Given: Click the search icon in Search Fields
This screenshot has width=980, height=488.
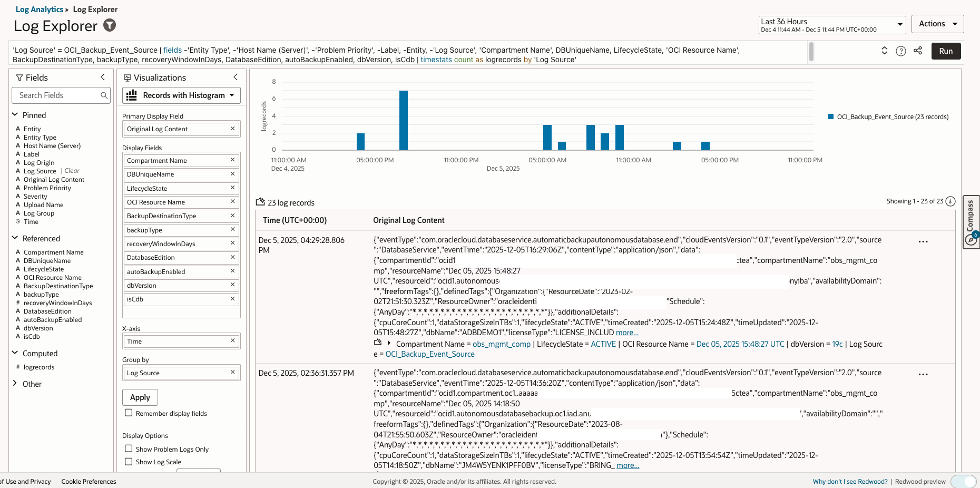Looking at the screenshot, I should click(x=104, y=96).
